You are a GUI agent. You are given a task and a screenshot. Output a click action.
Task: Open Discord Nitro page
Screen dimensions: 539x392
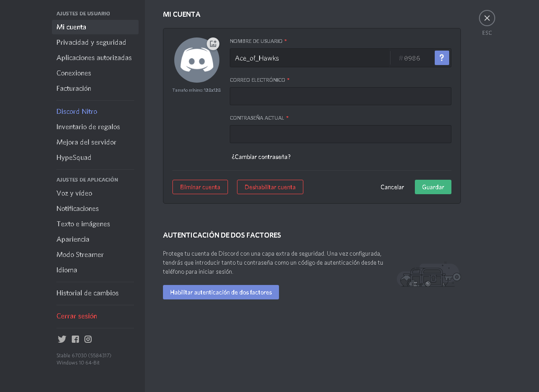click(x=95, y=112)
